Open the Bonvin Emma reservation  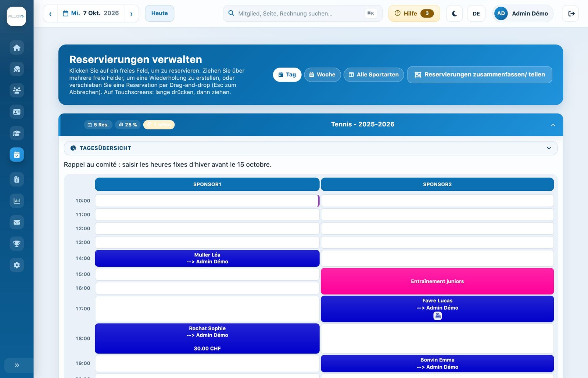437,363
